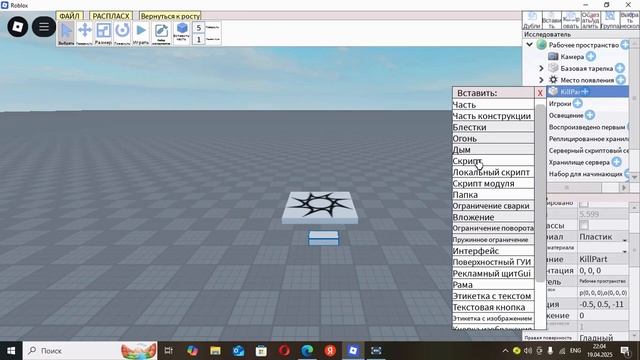Activate the Move tool with crossed arrows

(84, 33)
